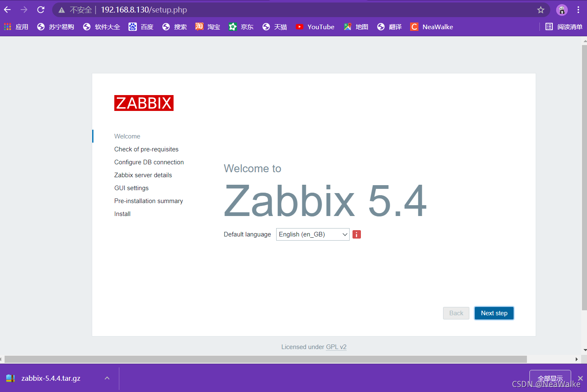587x392 pixels.
Task: Open the 应用 apps bookmark
Action: click(16, 27)
